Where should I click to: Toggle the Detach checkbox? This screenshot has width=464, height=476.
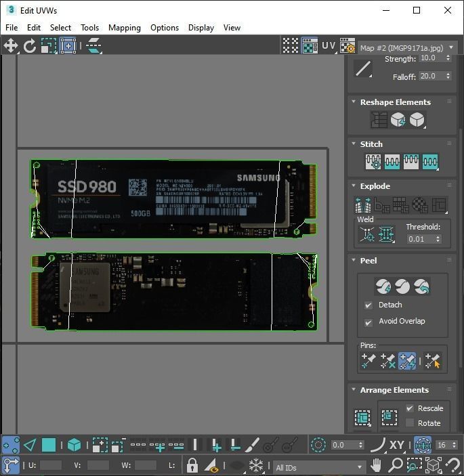[368, 305]
